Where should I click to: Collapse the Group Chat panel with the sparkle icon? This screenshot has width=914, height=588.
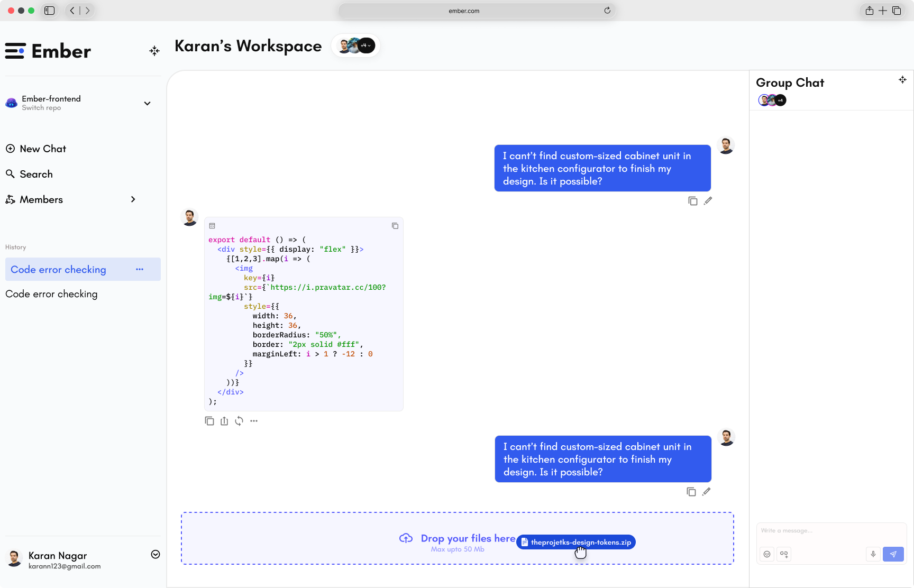(x=902, y=80)
